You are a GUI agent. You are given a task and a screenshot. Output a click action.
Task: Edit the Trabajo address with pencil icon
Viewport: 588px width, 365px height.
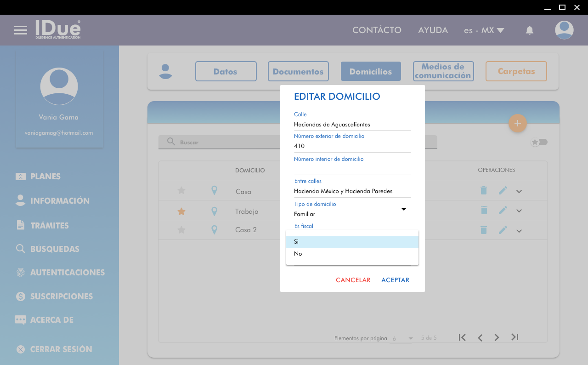[503, 210]
